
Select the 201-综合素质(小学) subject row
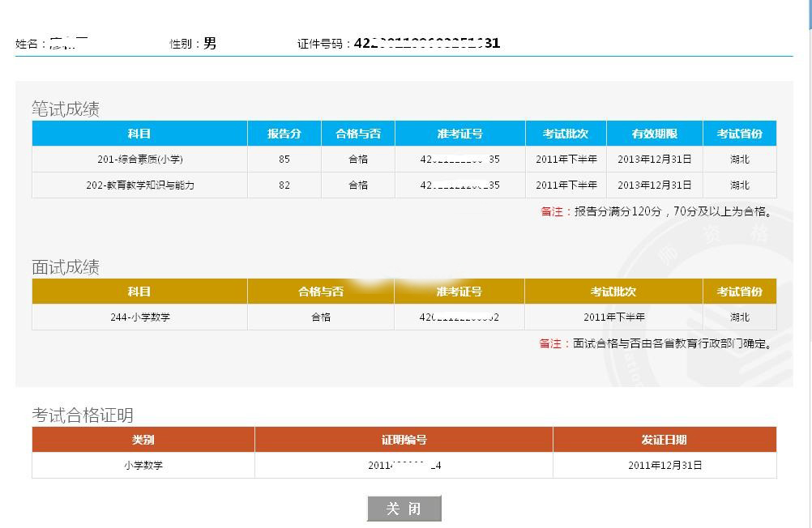[x=140, y=160]
